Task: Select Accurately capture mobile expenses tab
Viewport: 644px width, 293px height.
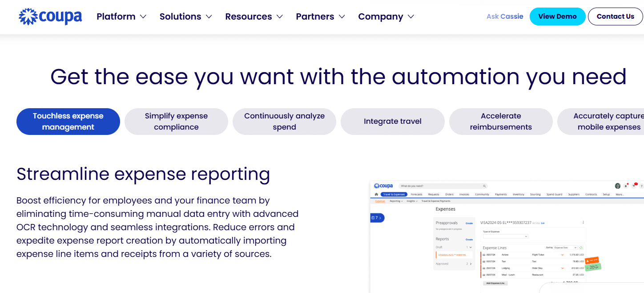Action: (601, 122)
